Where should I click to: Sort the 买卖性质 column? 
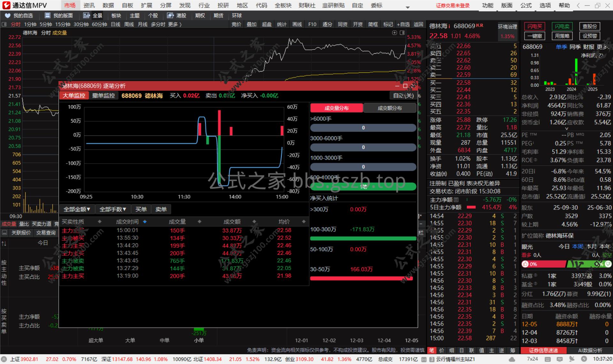pyautogui.click(x=100, y=222)
